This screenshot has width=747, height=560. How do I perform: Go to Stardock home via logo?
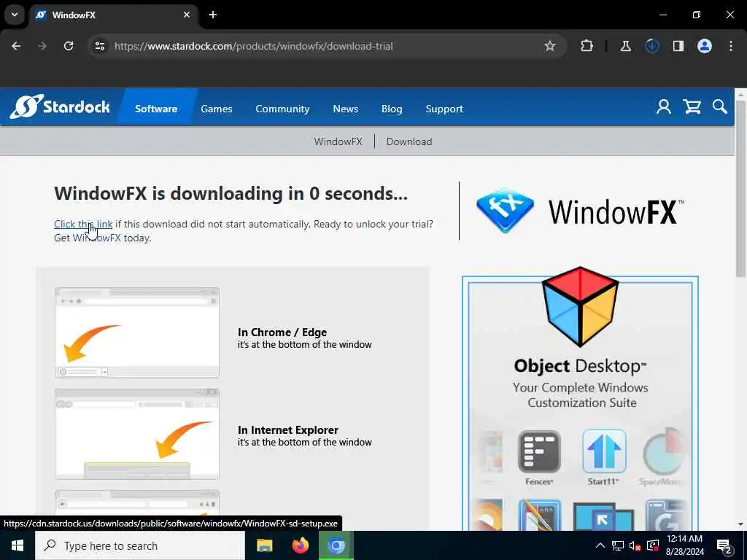tap(61, 106)
